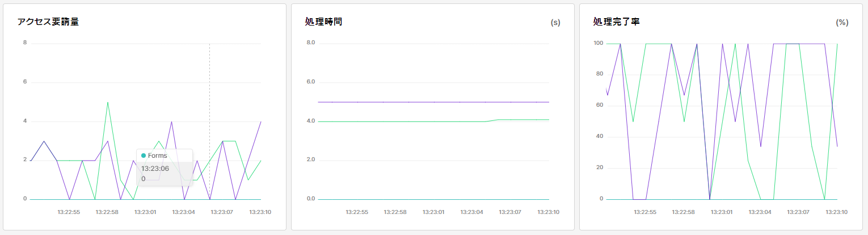Click the (s) unit label on 処理時間 chart
This screenshot has width=868, height=235.
[x=555, y=23]
